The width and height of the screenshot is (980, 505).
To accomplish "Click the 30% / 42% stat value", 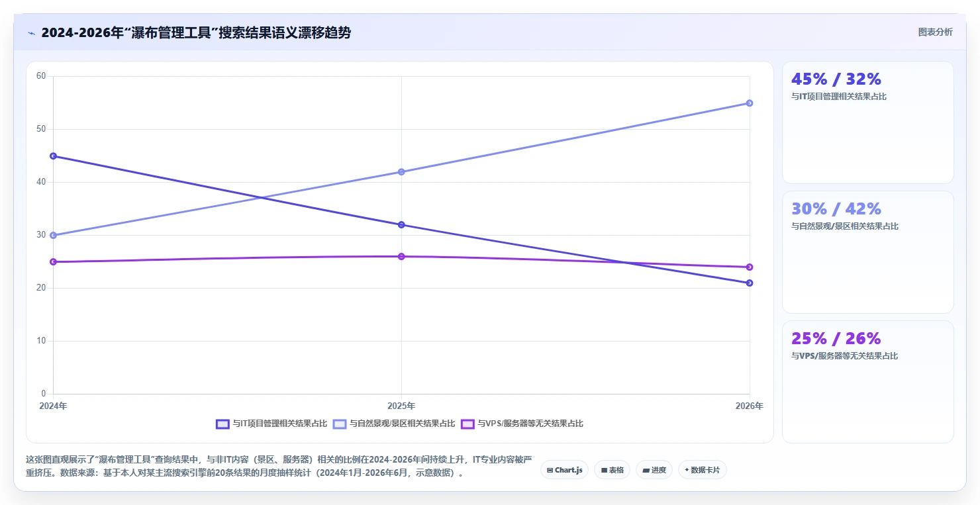I will tap(836, 209).
